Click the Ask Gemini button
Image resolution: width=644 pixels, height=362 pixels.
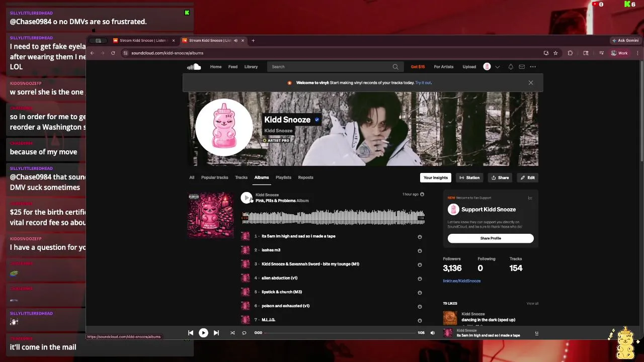pos(625,40)
